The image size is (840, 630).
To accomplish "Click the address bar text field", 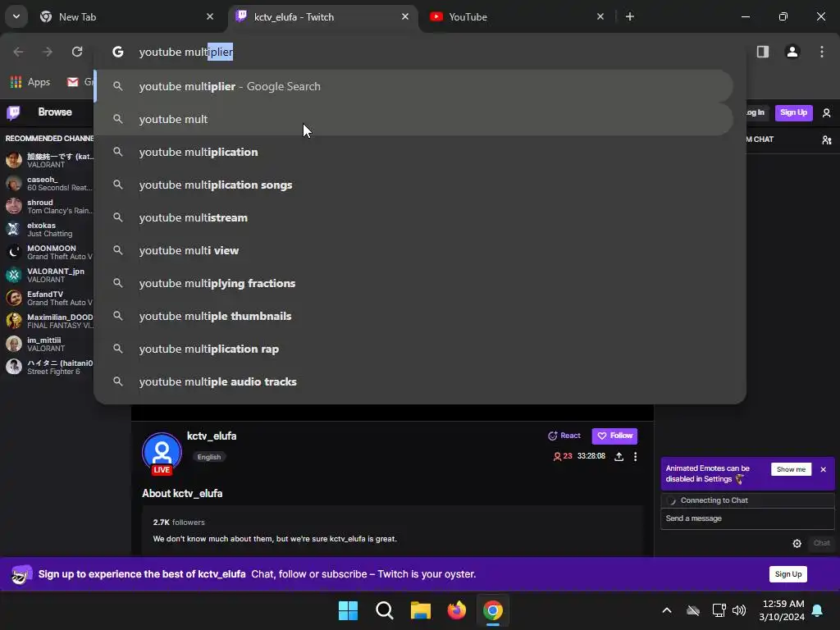I will coord(419,52).
